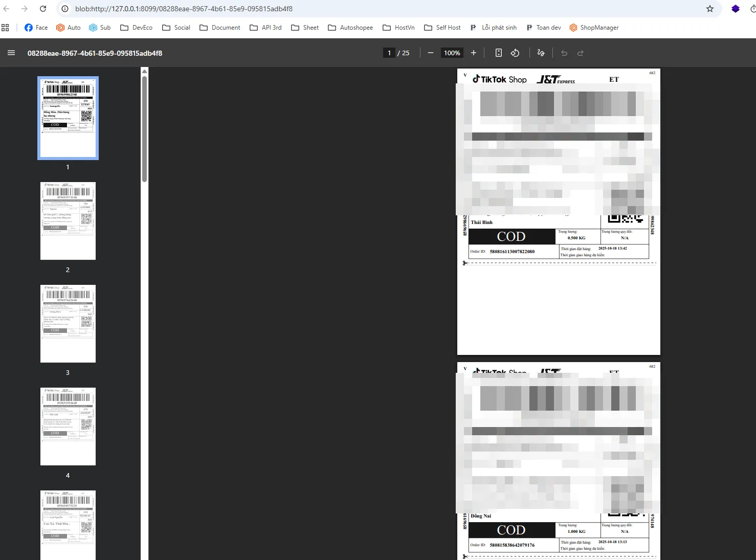Click the 0.500 KG weight value
The height and width of the screenshot is (560, 756).
point(576,238)
